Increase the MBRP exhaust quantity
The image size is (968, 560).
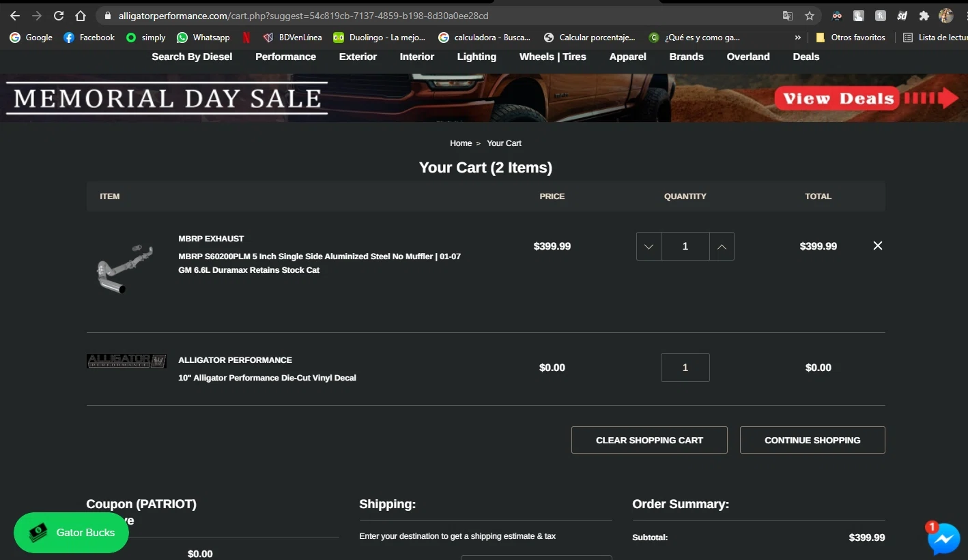722,246
